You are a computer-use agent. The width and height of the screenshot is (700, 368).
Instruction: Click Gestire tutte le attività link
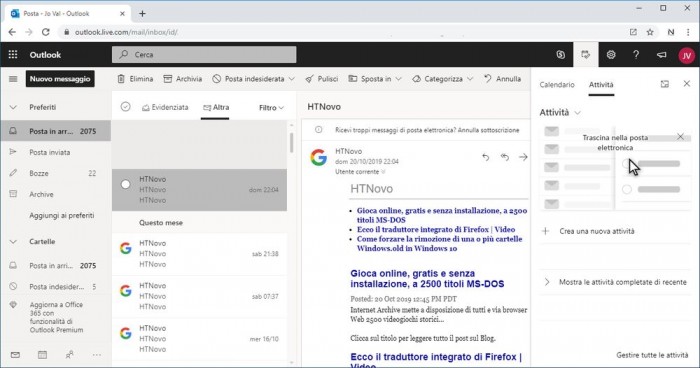tap(652, 355)
